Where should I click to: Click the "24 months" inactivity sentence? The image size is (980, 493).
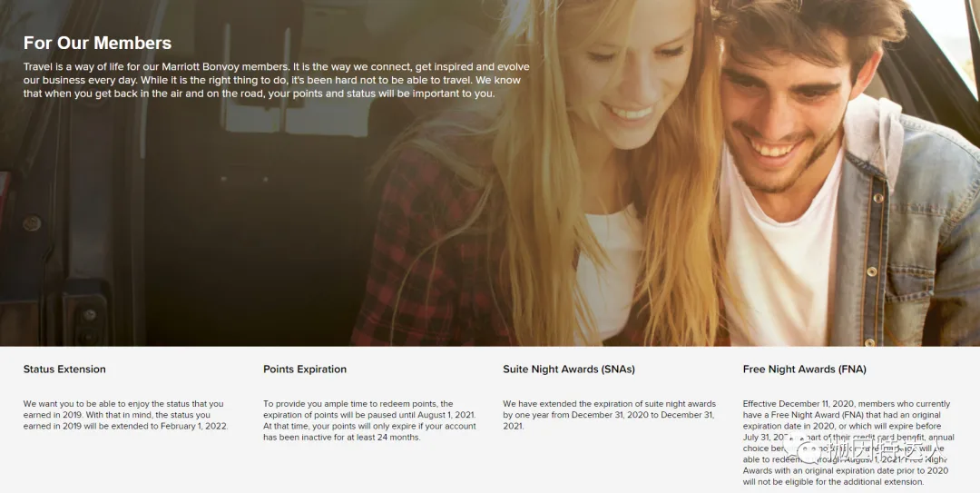click(369, 431)
